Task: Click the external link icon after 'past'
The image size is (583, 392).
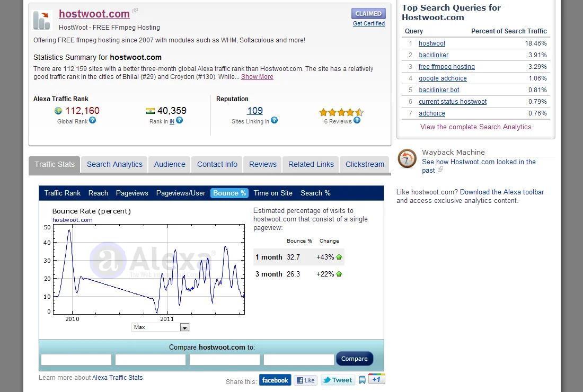Action: click(x=440, y=169)
